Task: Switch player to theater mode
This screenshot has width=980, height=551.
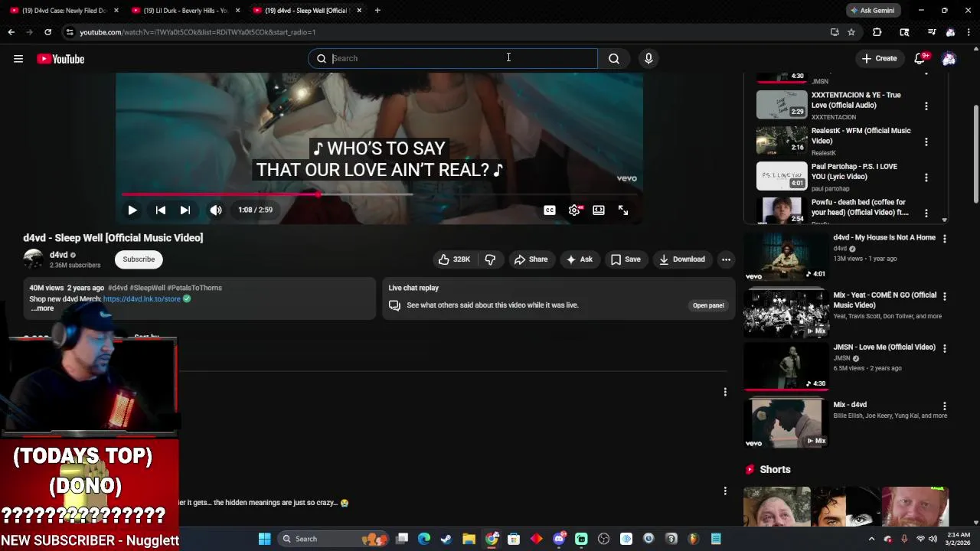Action: (x=599, y=210)
